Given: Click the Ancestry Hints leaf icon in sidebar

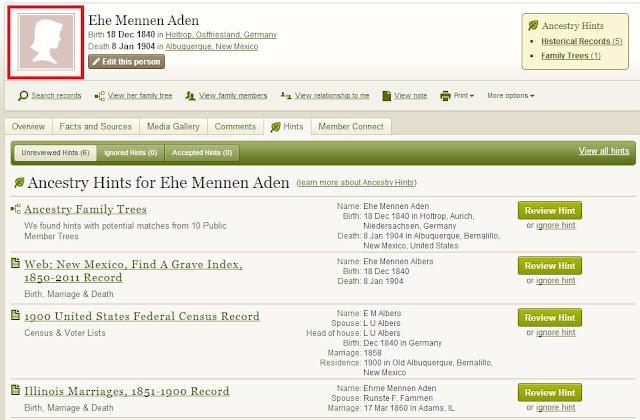Looking at the screenshot, I should pyautogui.click(x=533, y=26).
